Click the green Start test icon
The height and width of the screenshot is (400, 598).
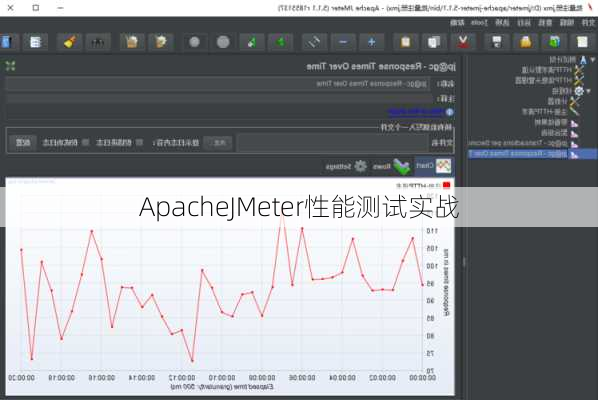[281, 42]
